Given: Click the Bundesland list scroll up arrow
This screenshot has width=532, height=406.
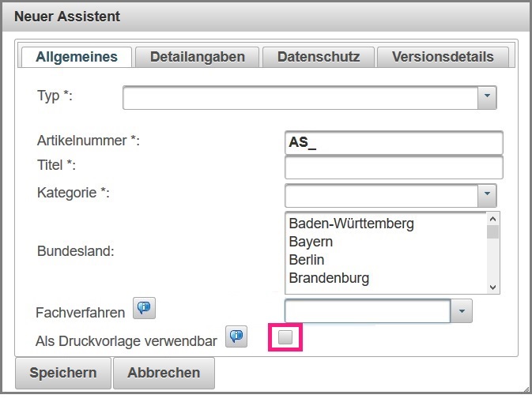Looking at the screenshot, I should tap(493, 220).
